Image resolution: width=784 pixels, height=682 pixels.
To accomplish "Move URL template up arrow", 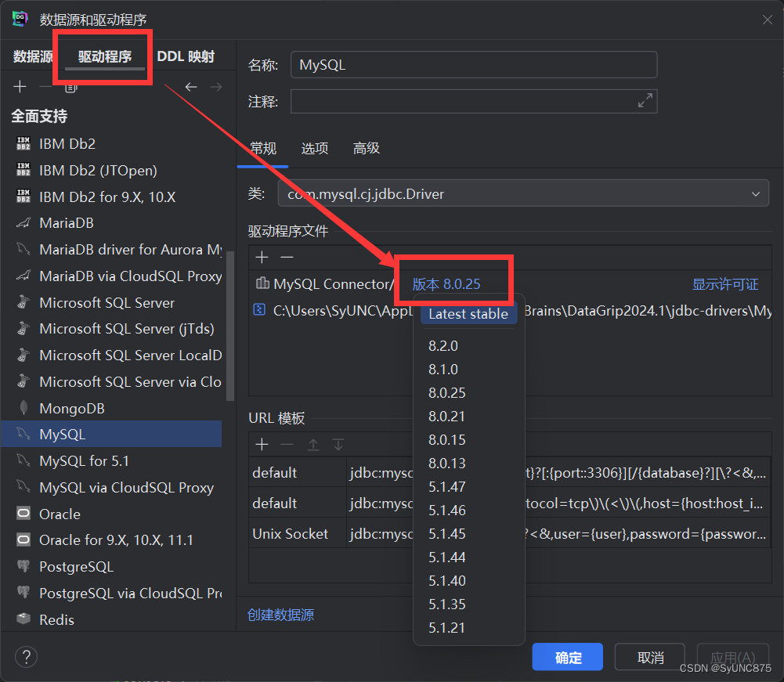I will coord(313,444).
